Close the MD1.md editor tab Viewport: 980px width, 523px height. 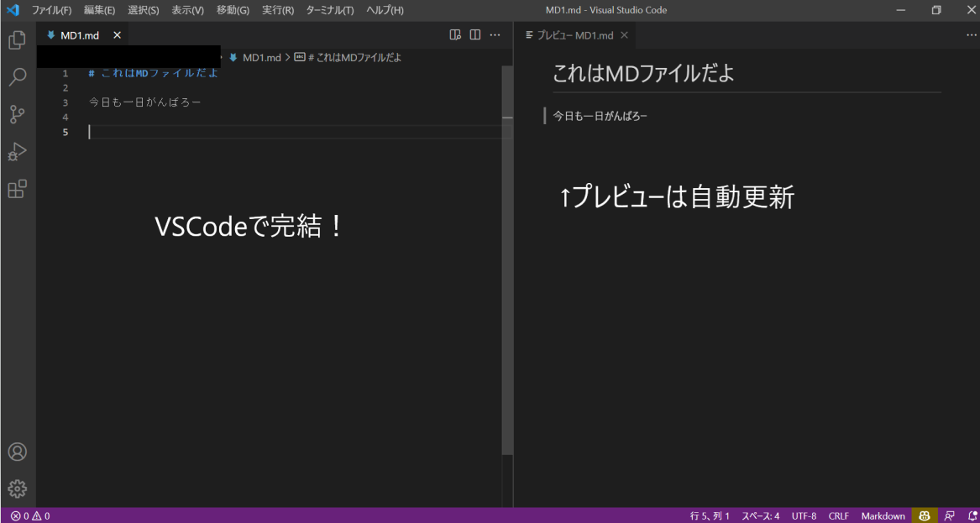tap(117, 35)
